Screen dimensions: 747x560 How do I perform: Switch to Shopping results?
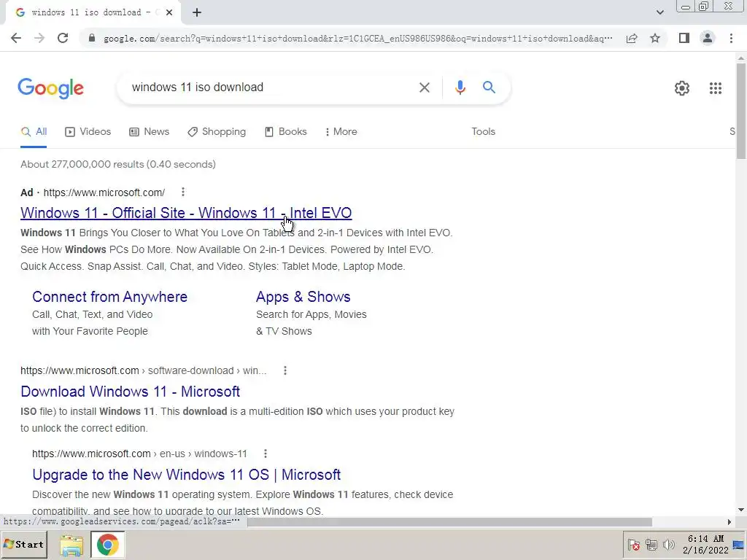[217, 132]
